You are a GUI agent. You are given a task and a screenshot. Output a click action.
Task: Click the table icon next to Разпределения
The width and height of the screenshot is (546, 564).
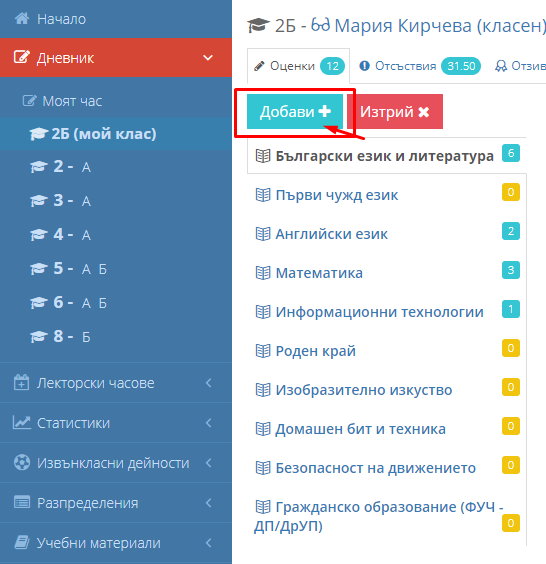tap(22, 502)
